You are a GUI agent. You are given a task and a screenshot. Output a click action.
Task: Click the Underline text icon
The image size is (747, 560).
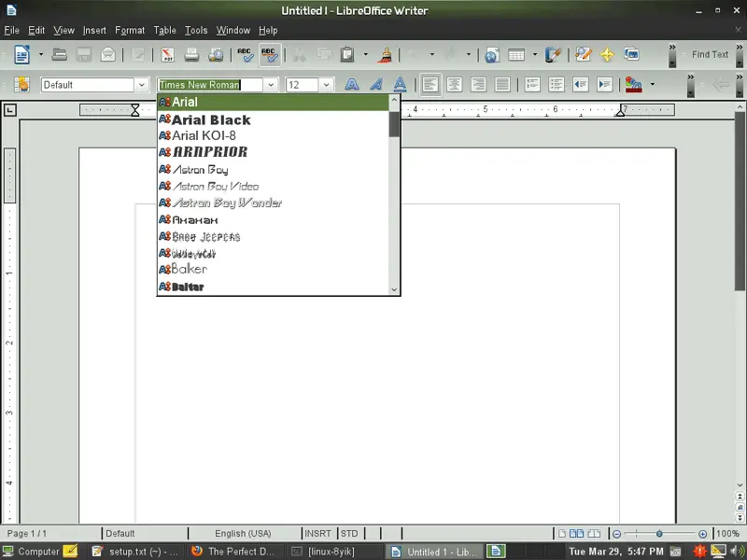pyautogui.click(x=400, y=85)
